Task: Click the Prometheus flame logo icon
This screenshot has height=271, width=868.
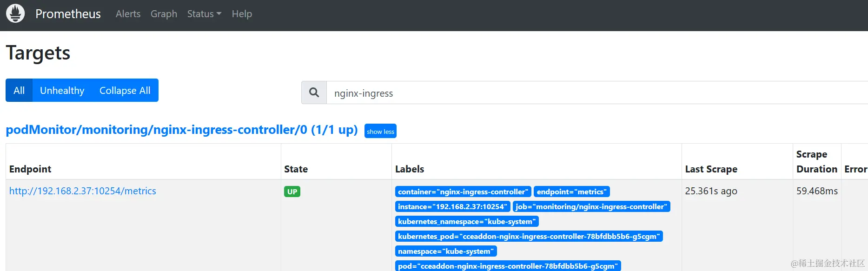Action: coord(15,13)
